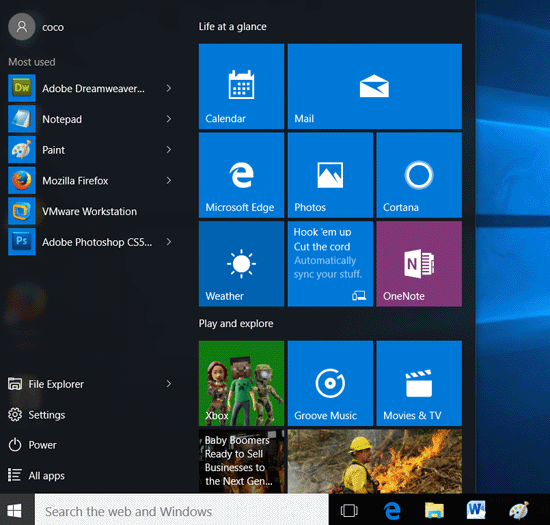Open Paint from the taskbar
550x525 pixels.
point(519,510)
